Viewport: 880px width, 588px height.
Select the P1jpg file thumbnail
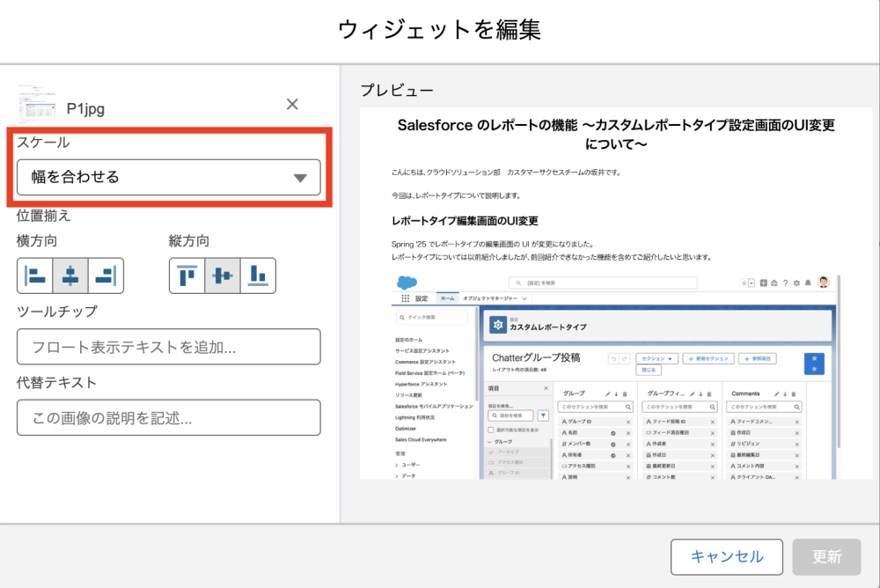tap(37, 104)
